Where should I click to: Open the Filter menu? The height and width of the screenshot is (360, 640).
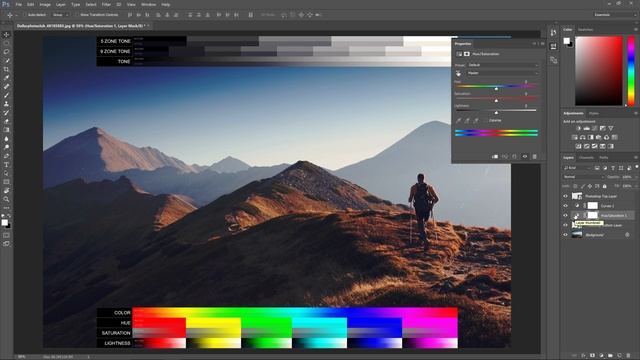click(x=106, y=4)
